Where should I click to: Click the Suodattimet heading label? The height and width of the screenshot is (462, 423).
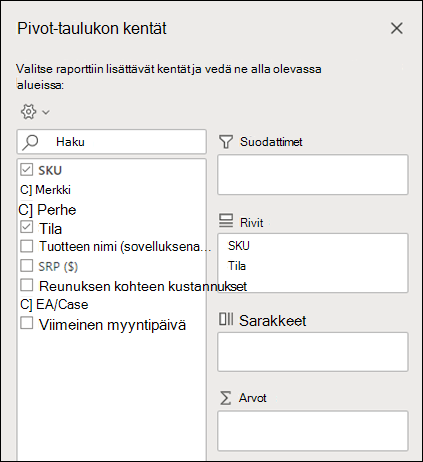click(271, 142)
